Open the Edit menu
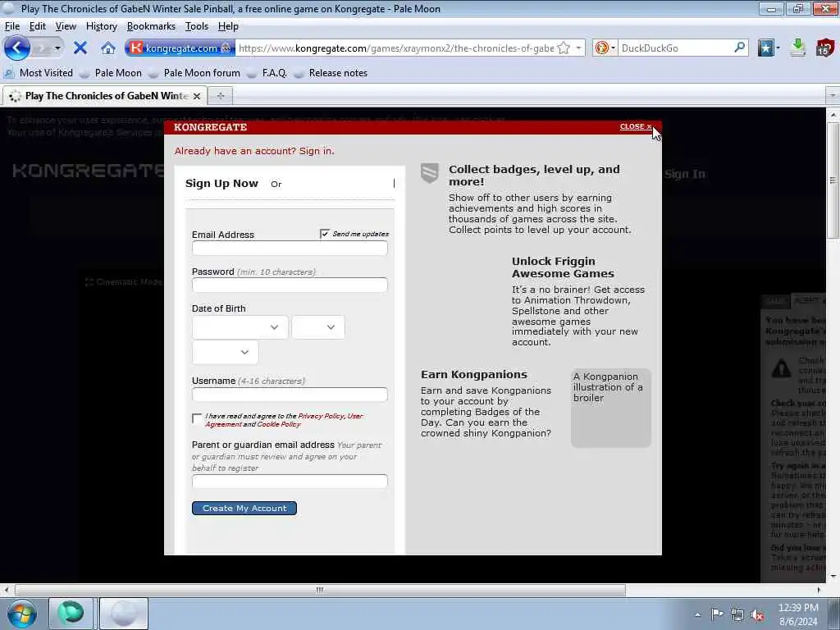 [x=38, y=26]
